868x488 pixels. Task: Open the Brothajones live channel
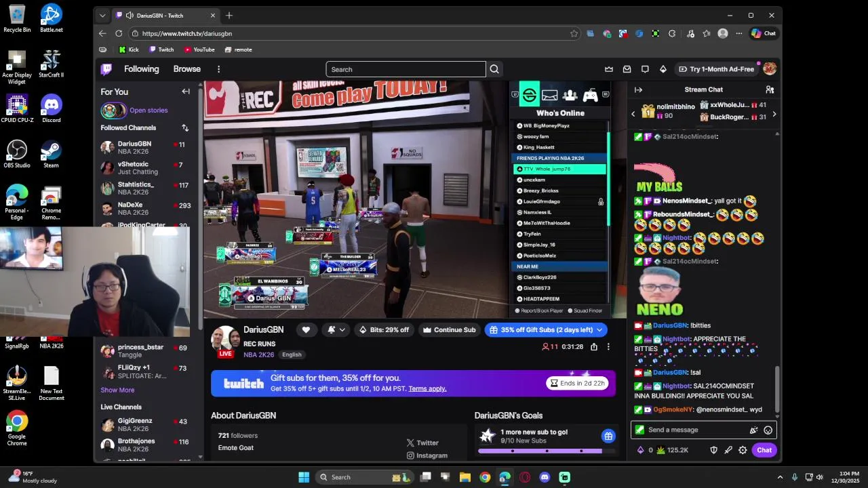(x=146, y=445)
